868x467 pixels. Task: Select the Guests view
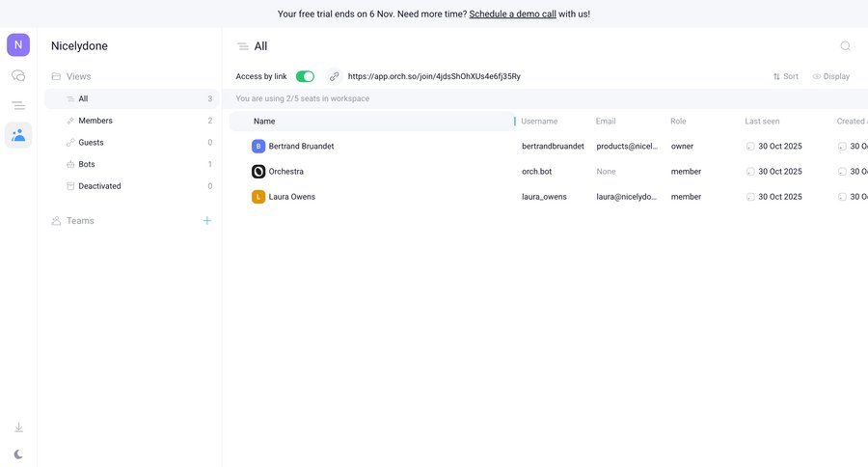click(x=91, y=142)
